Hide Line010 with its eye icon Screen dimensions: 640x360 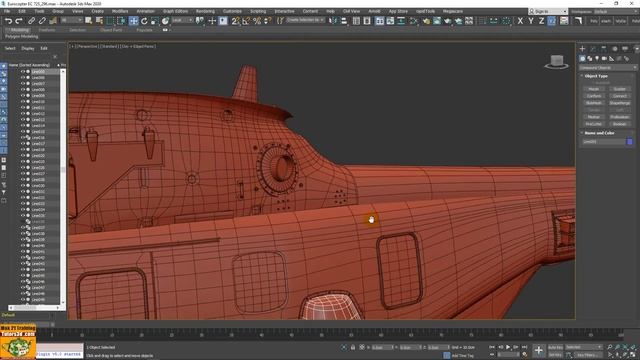[x=23, y=102]
